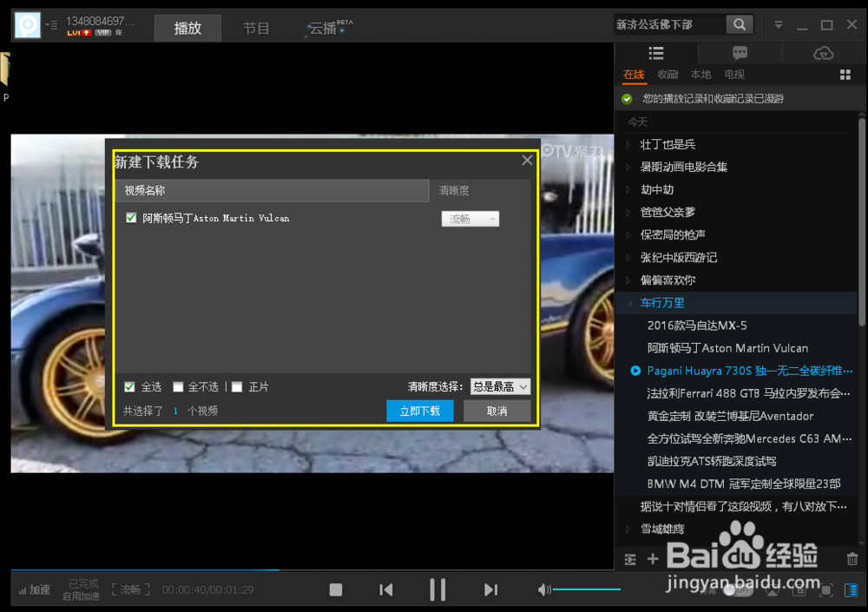This screenshot has width=868, height=612.
Task: Click the 已完成 启用加速 label
Action: tap(82, 589)
